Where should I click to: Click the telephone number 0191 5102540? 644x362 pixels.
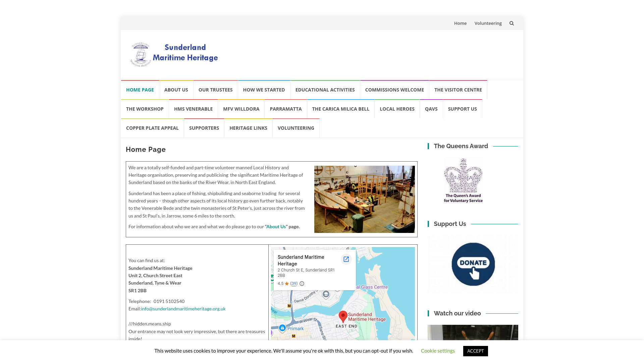point(169,301)
